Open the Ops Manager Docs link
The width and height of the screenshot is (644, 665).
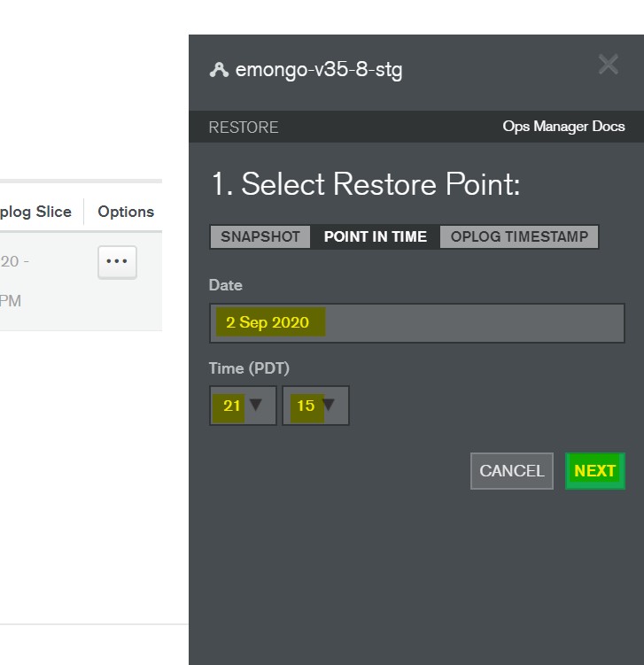point(563,127)
